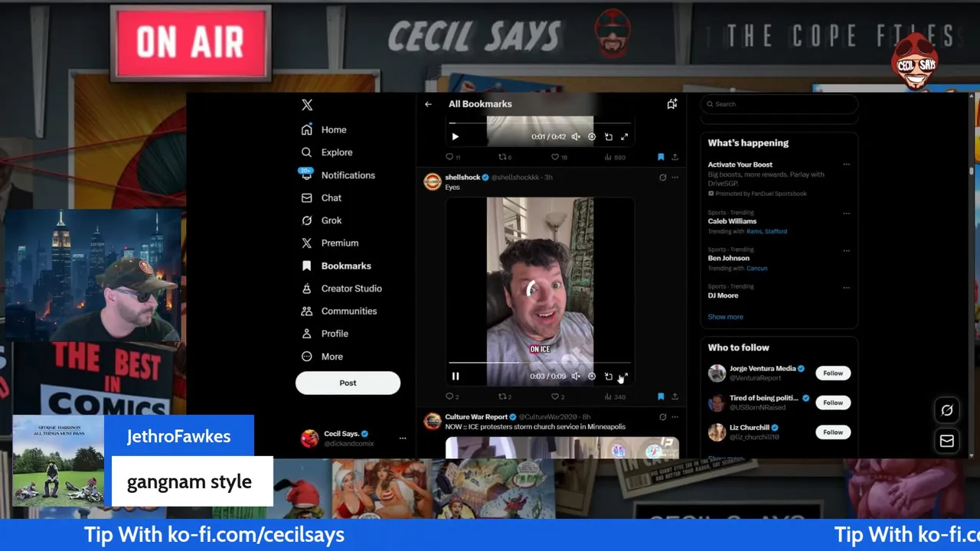The height and width of the screenshot is (551, 980).
Task: Click the X logo in the sidebar
Action: point(307,105)
